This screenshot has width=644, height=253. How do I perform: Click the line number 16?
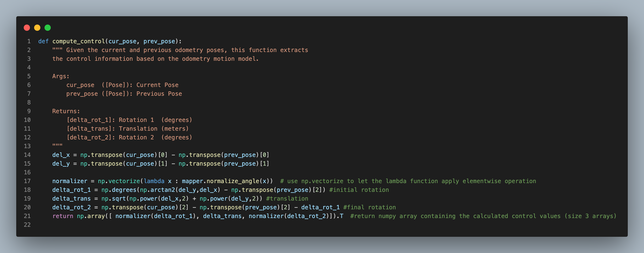(27, 172)
